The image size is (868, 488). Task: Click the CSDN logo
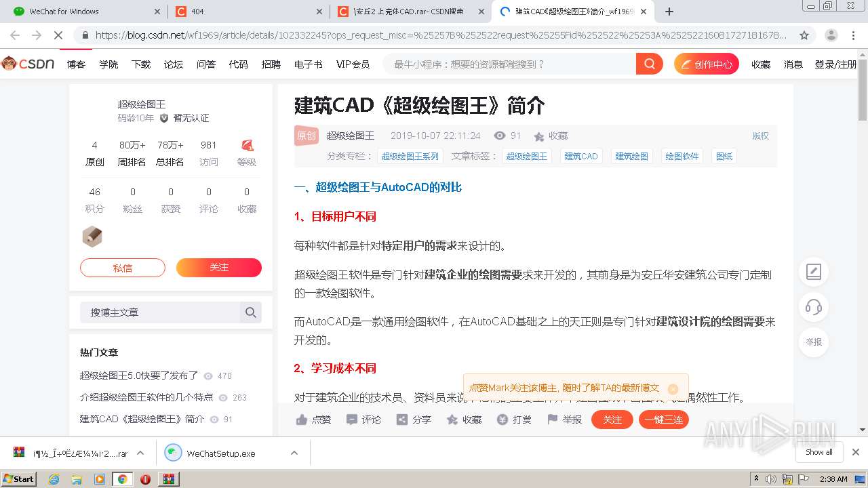coord(28,64)
